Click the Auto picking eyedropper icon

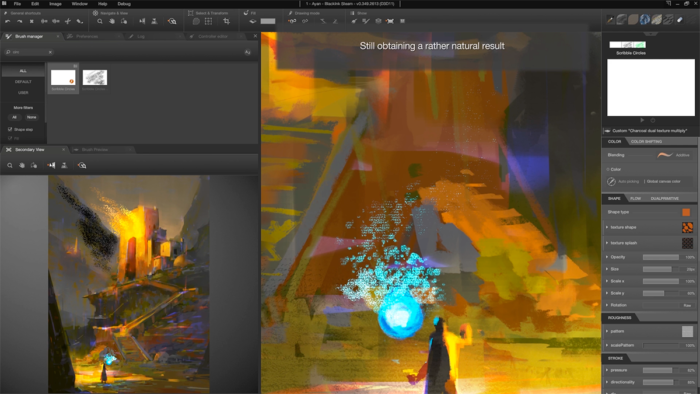[611, 181]
